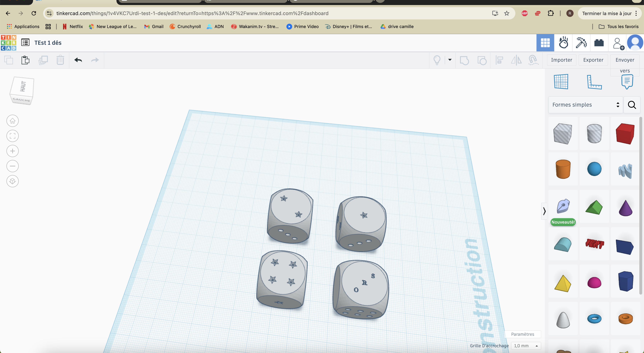This screenshot has width=644, height=353.
Task: Click the shape search magnifier icon
Action: pyautogui.click(x=632, y=105)
